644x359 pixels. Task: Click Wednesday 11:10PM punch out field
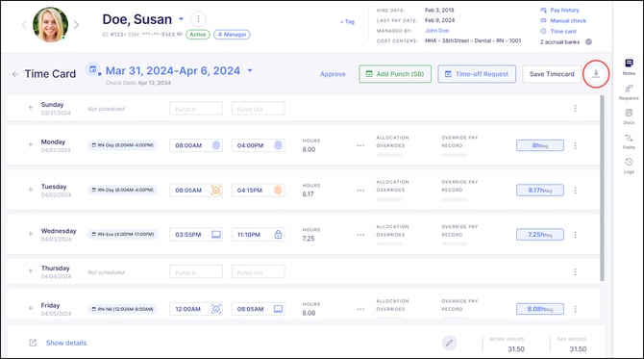click(258, 235)
